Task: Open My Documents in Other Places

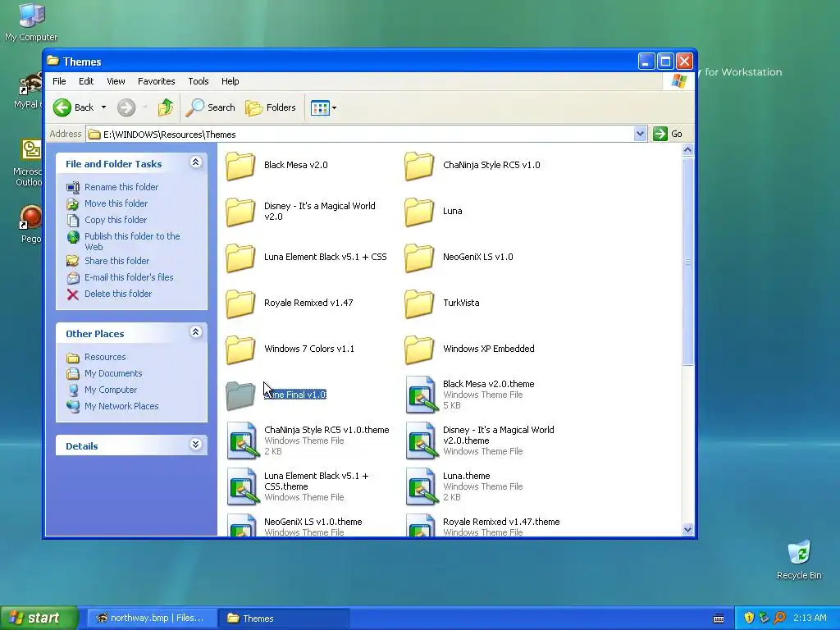Action: (x=113, y=374)
